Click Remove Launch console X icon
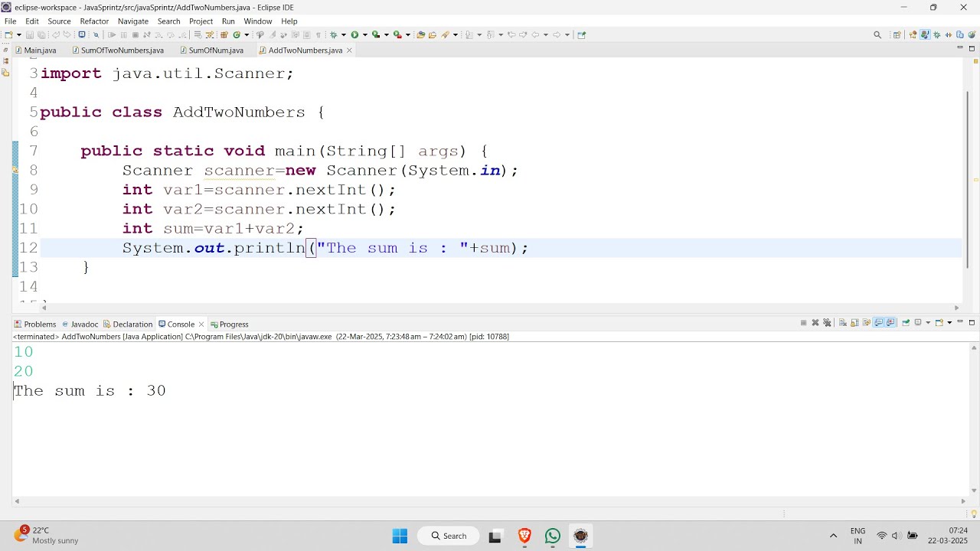 click(815, 323)
